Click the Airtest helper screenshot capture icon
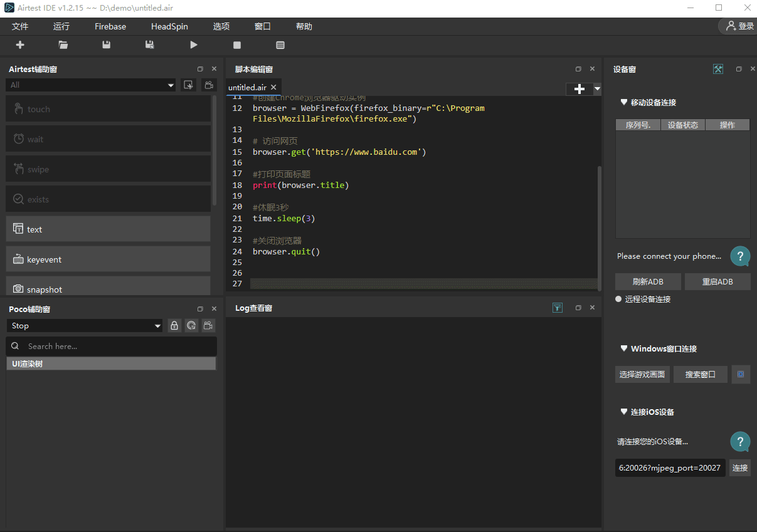 tap(188, 85)
